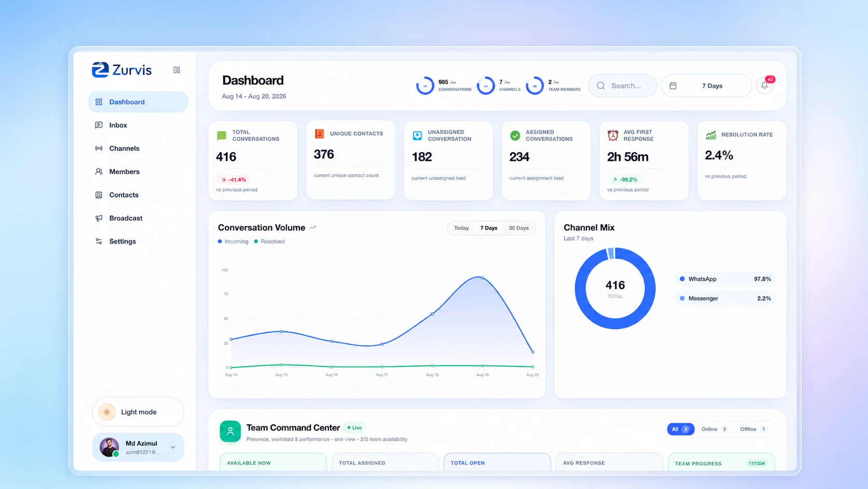Click the Channel Mix donut chart
The image size is (868, 489).
pos(615,288)
